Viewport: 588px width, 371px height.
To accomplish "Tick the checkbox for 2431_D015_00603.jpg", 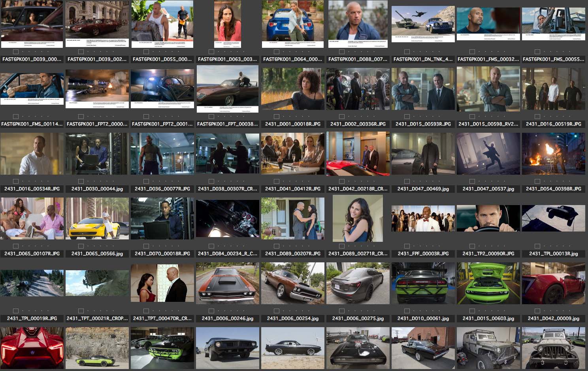I will click(x=472, y=311).
